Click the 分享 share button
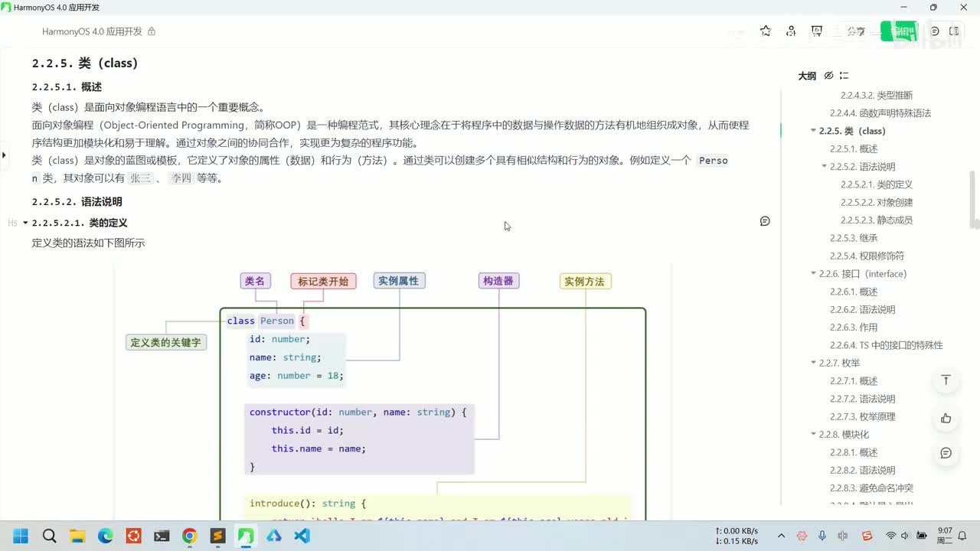Viewport: 980px width, 551px height. [x=856, y=31]
